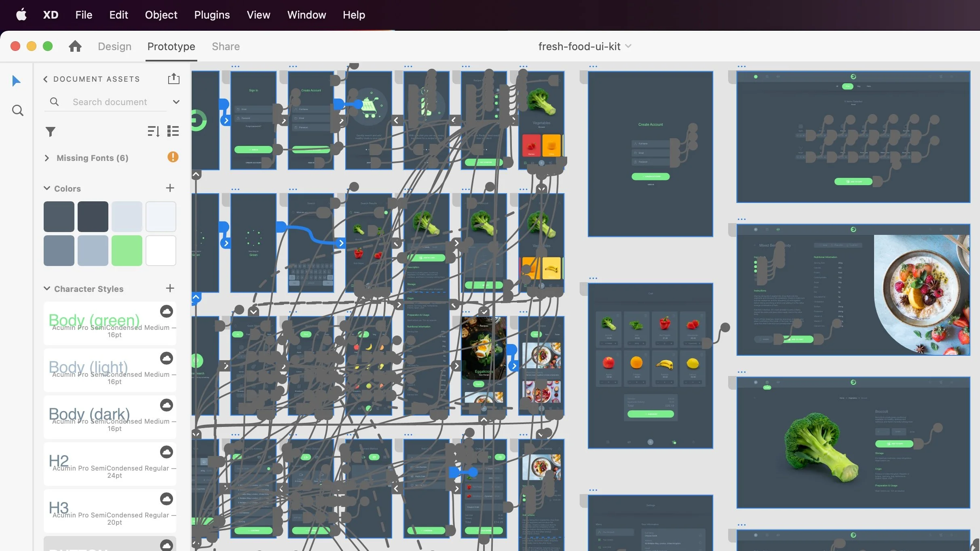Image resolution: width=980 pixels, height=551 pixels.
Task: Select the light green color swatch
Action: 127,251
